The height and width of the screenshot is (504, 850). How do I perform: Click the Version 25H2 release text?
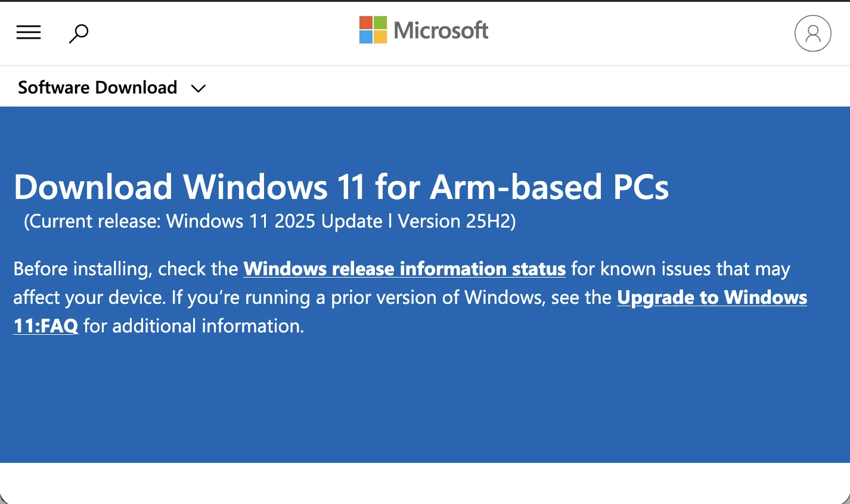pos(269,221)
